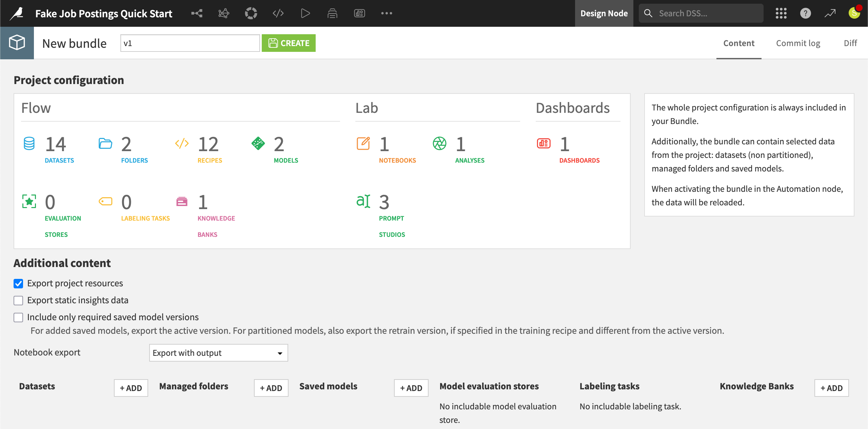Switch to the Commit log tab
Image resolution: width=868 pixels, height=429 pixels.
coord(798,43)
